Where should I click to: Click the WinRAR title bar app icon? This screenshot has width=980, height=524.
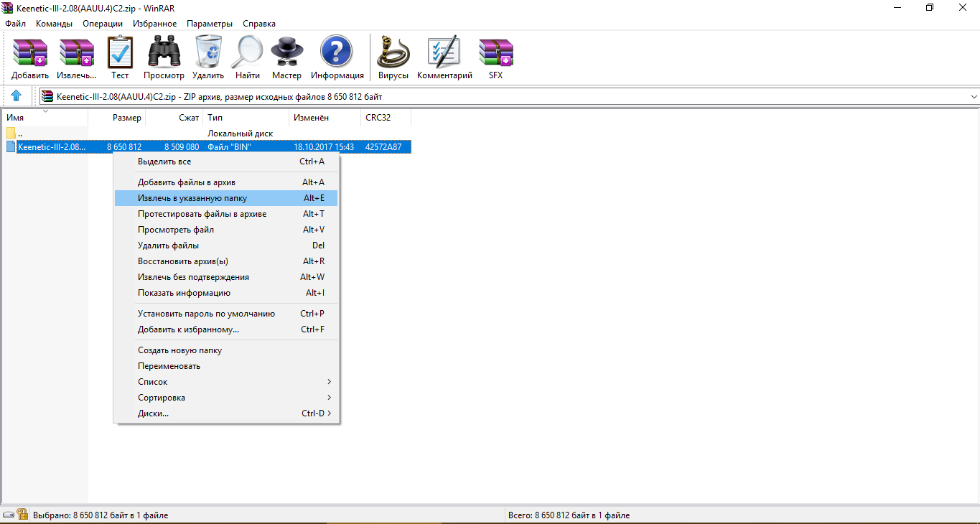(7, 7)
